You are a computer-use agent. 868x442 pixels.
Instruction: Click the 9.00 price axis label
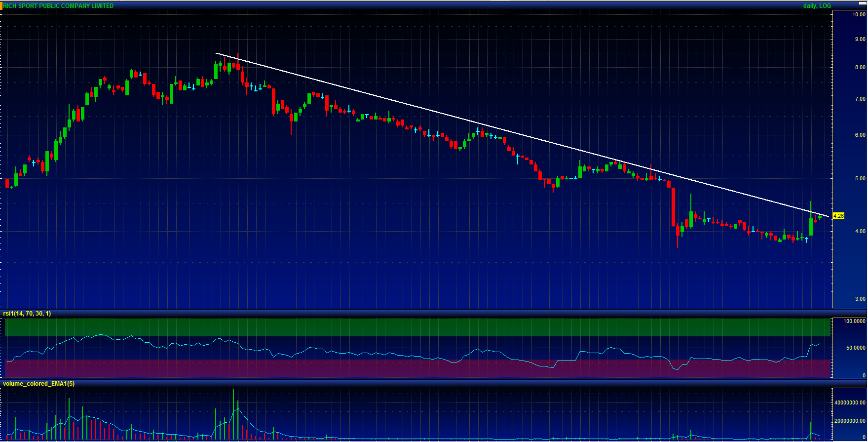point(861,39)
